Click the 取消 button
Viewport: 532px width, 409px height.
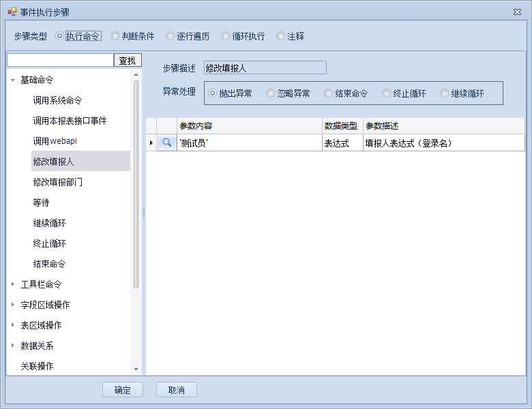[x=177, y=390]
